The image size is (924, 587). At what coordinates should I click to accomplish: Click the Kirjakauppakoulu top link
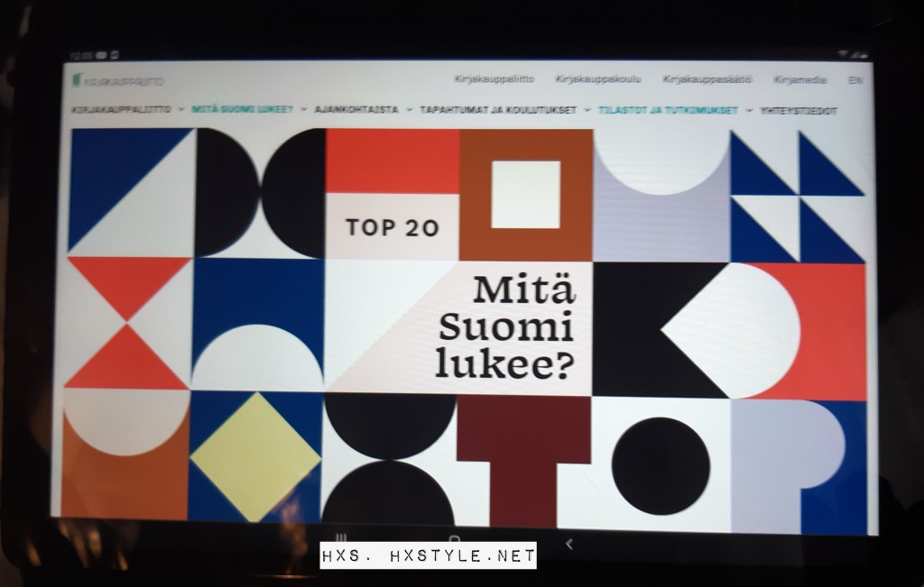tap(598, 79)
